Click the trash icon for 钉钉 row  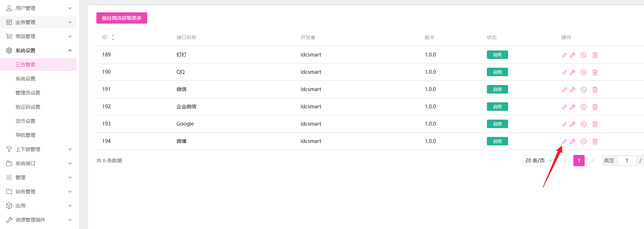(595, 55)
